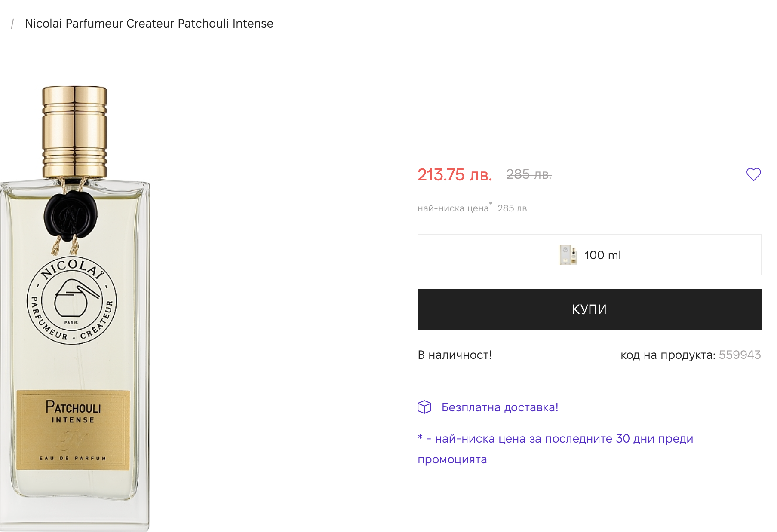Click the product code 559943

tap(740, 355)
